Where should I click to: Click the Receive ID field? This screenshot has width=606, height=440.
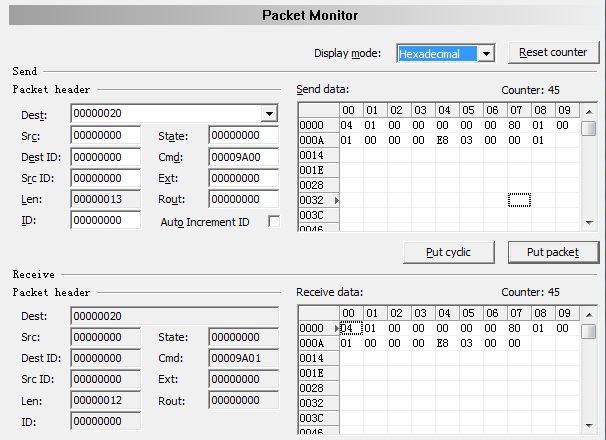(x=106, y=421)
